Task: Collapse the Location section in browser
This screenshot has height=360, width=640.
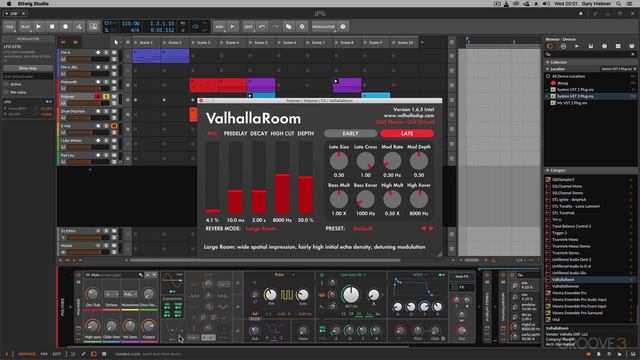Action: [x=548, y=69]
